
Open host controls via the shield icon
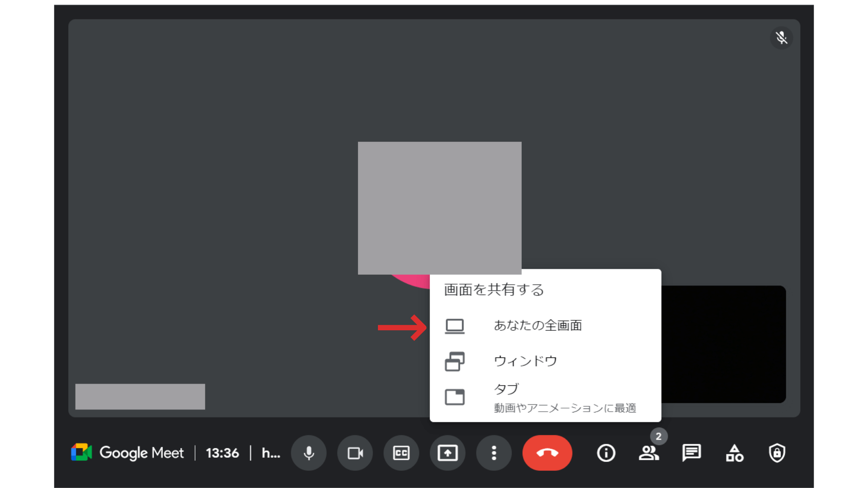tap(777, 453)
